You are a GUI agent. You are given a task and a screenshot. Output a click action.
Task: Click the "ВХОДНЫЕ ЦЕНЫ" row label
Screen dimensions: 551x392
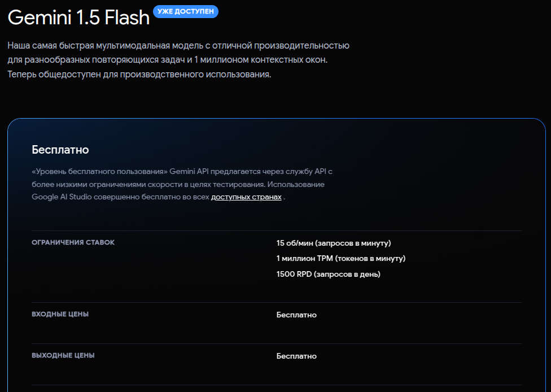(60, 314)
